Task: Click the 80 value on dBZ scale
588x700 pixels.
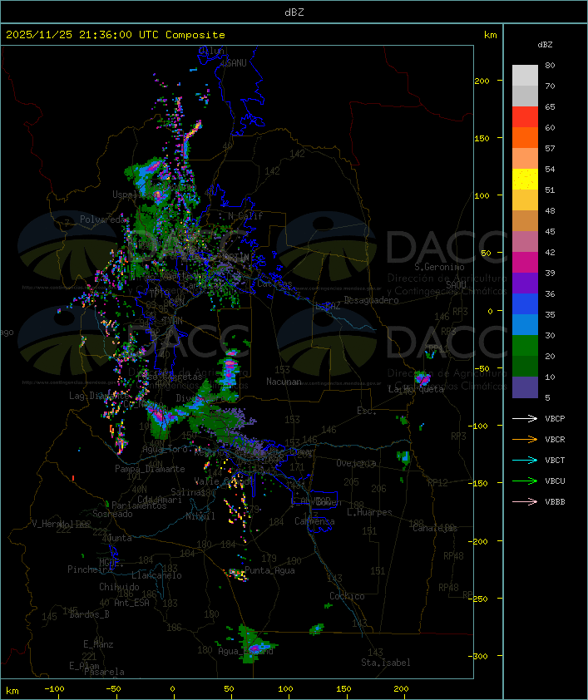Action: tap(550, 65)
